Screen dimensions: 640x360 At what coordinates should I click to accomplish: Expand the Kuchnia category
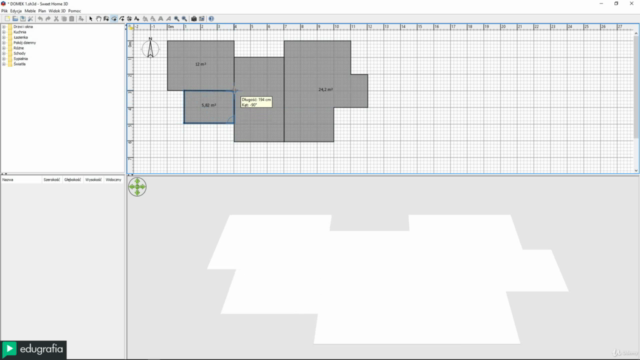tap(4, 32)
